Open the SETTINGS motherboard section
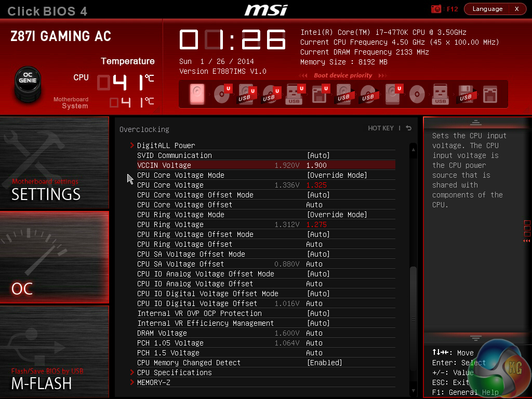Viewport: 532px width, 399px height. point(54,162)
